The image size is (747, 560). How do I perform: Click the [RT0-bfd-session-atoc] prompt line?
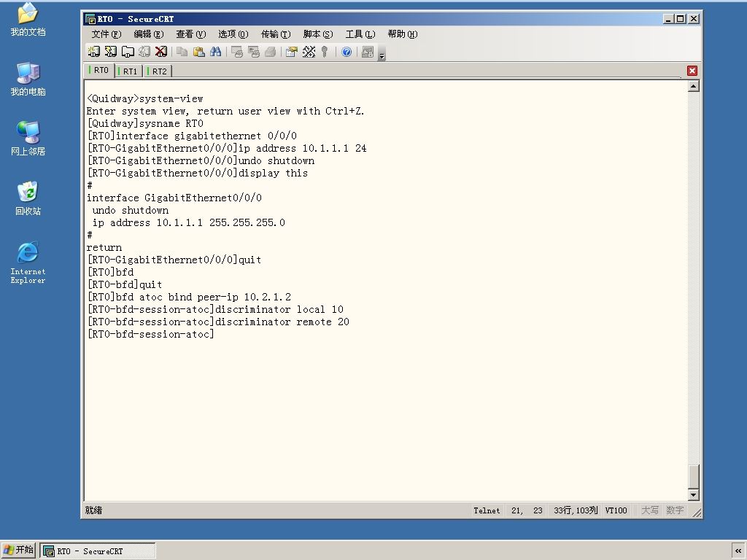pos(150,334)
